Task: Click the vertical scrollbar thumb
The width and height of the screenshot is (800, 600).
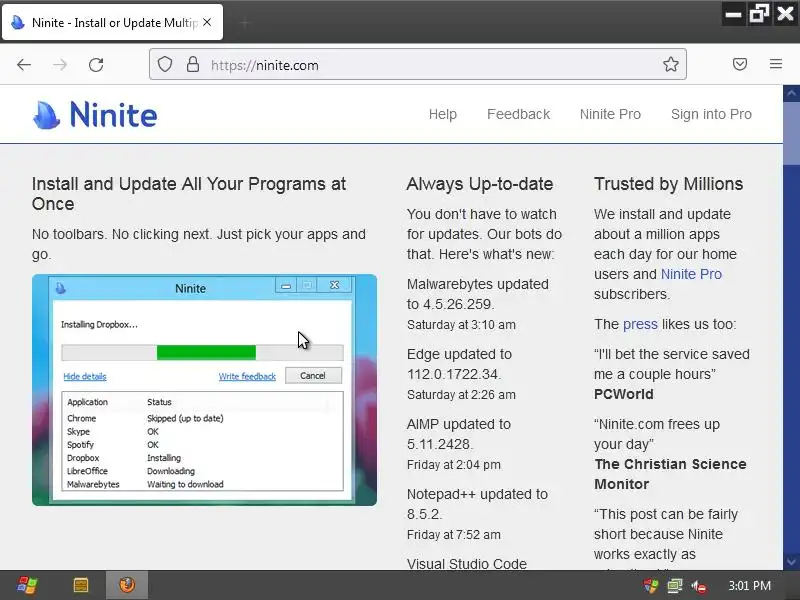Action: (791, 134)
